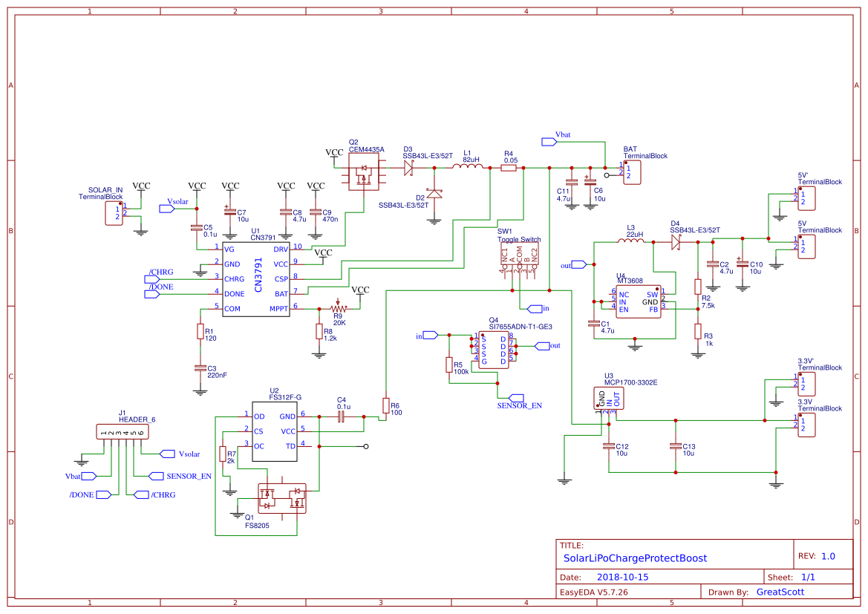This screenshot has height=614, width=868.
Task: Select the R9 20K potentiometer symbol
Action: tap(338, 308)
